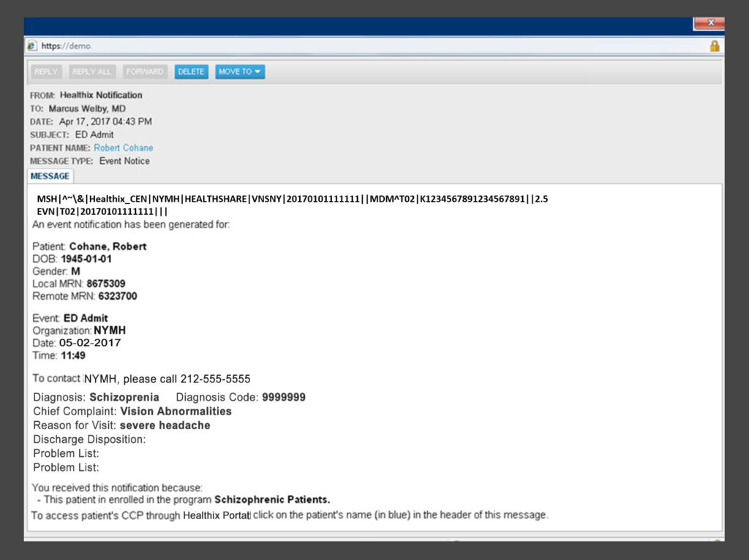Click diagnosis code 9999999
The image size is (749, 560).
coord(284,397)
